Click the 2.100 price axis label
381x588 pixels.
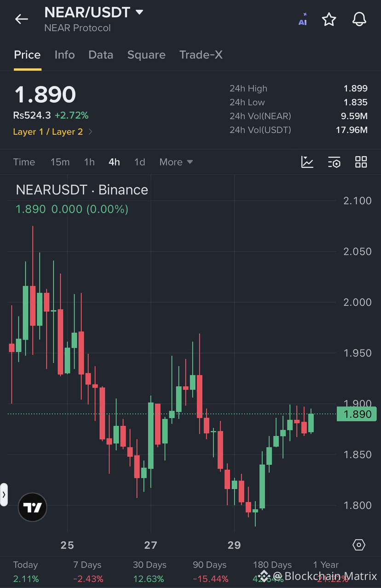358,200
